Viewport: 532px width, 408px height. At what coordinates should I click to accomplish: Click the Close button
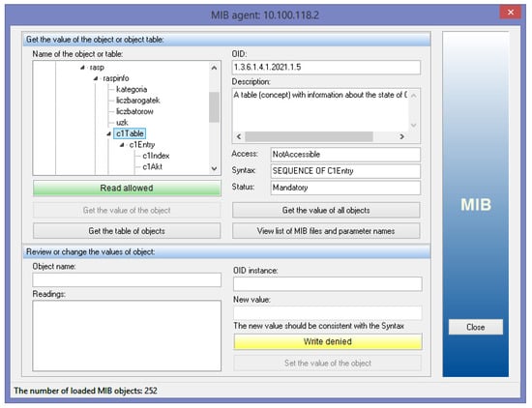476,328
